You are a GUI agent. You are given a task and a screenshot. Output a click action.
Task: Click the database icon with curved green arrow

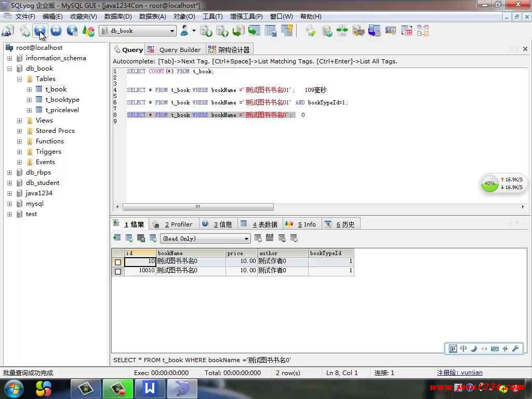coord(238,31)
